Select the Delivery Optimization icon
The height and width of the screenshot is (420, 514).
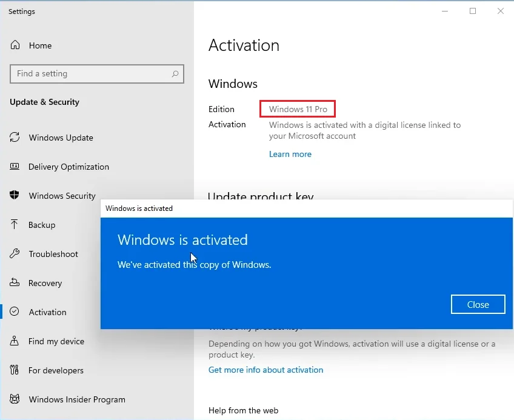[14, 167]
